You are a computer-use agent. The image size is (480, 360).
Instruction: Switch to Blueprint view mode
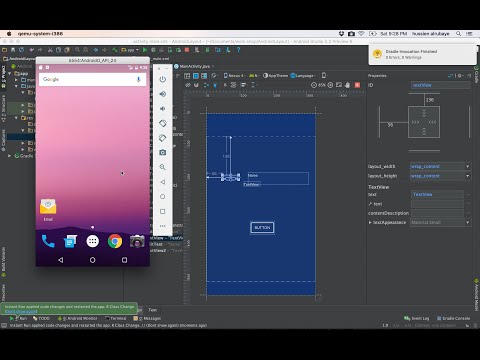pyautogui.click(x=196, y=76)
